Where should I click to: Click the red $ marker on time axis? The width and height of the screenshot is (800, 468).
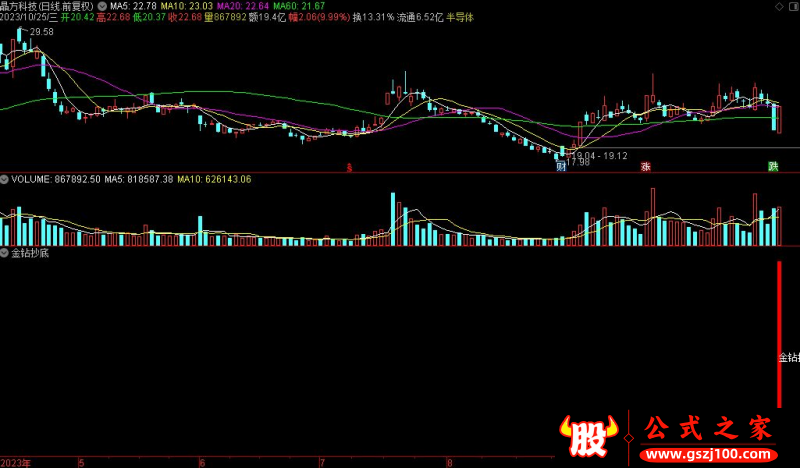click(349, 167)
